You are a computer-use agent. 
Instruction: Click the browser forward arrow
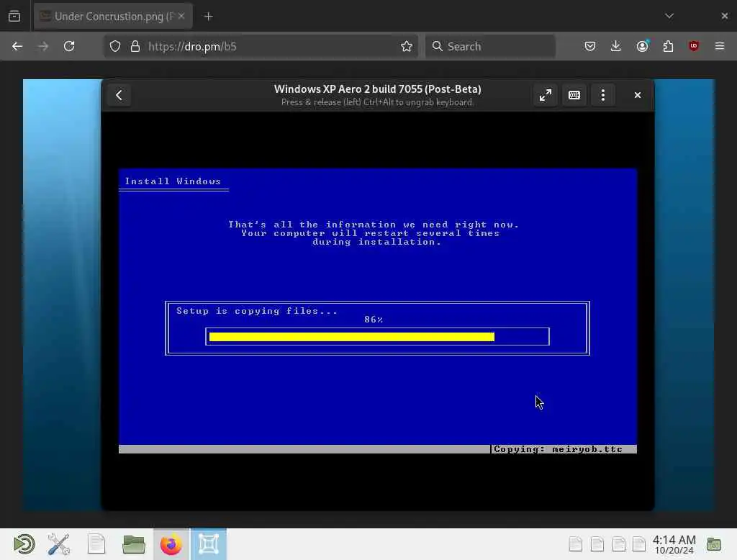click(43, 46)
